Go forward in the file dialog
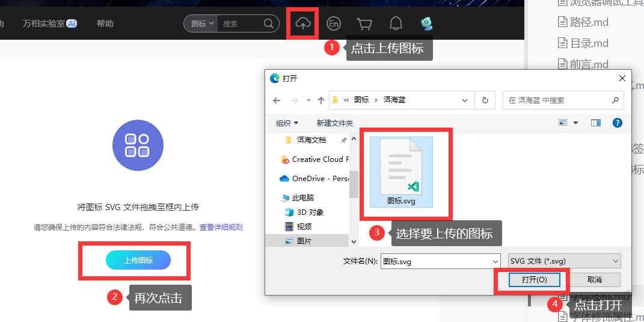This screenshot has width=644, height=322. [x=294, y=101]
